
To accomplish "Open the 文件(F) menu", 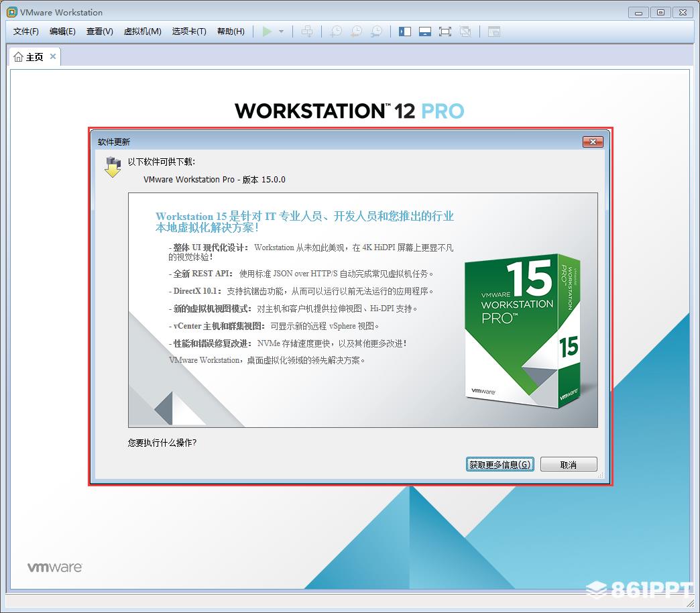I will [x=26, y=32].
